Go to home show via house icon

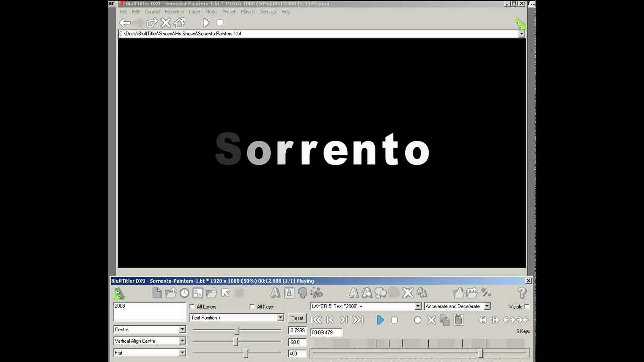[x=180, y=23]
